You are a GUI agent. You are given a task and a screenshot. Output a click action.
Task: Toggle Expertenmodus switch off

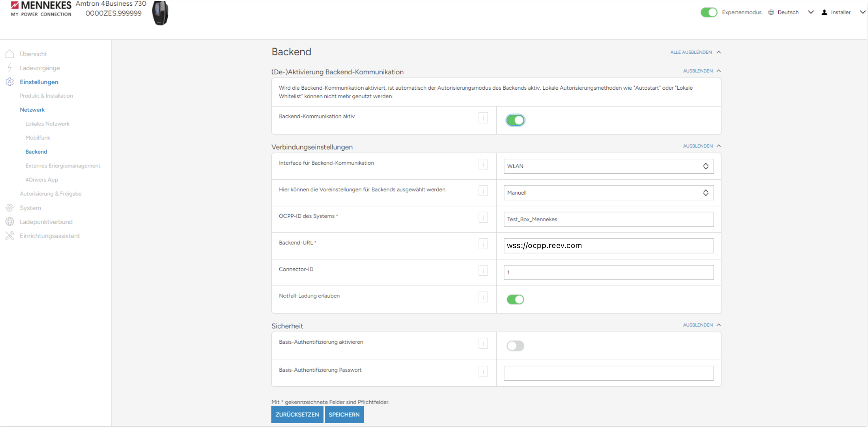tap(709, 12)
